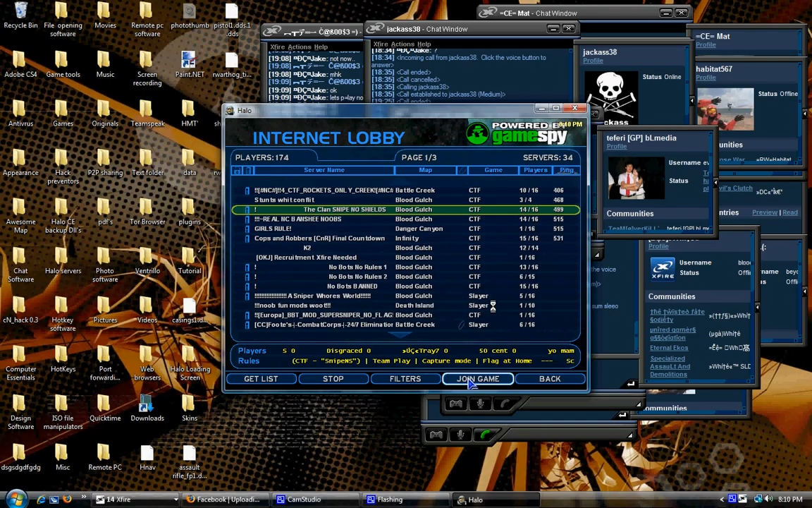Sort list by Server Name header
The image size is (812, 508).
click(x=324, y=170)
